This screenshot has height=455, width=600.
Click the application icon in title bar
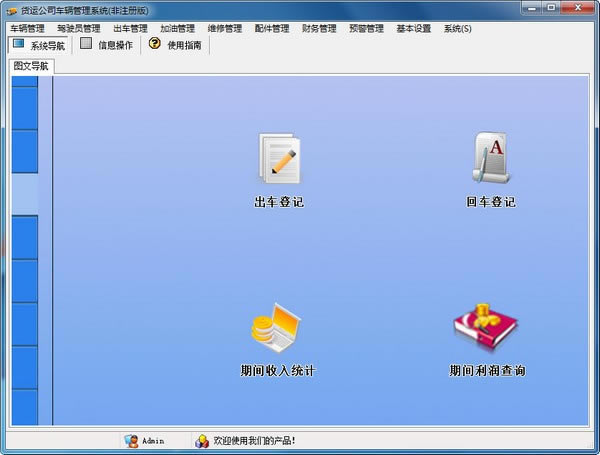(12, 11)
